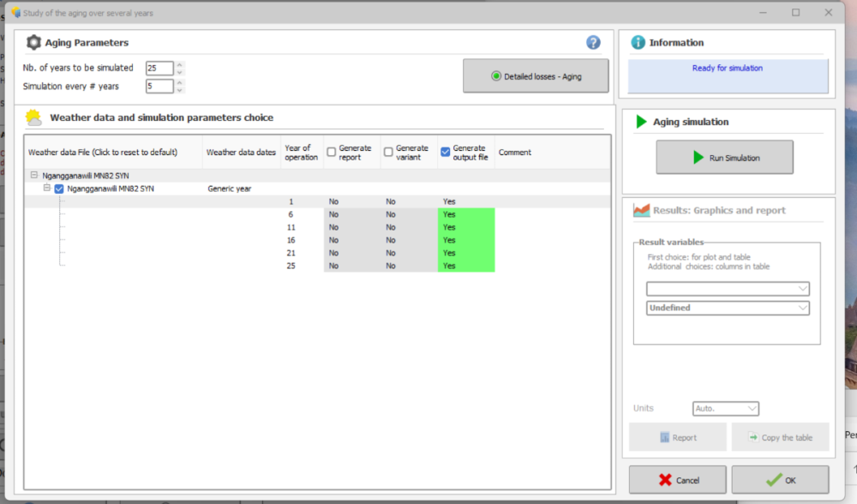Open the Units Auto dropdown
The width and height of the screenshot is (857, 504).
click(x=725, y=409)
